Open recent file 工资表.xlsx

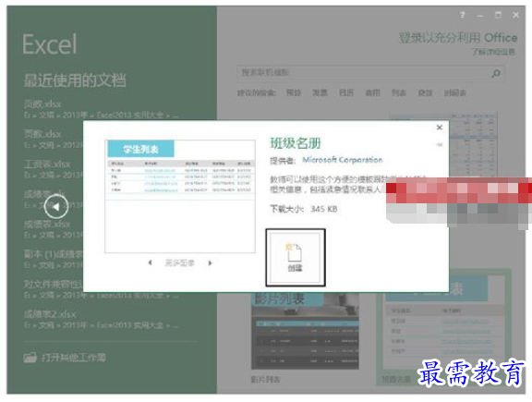click(54, 169)
